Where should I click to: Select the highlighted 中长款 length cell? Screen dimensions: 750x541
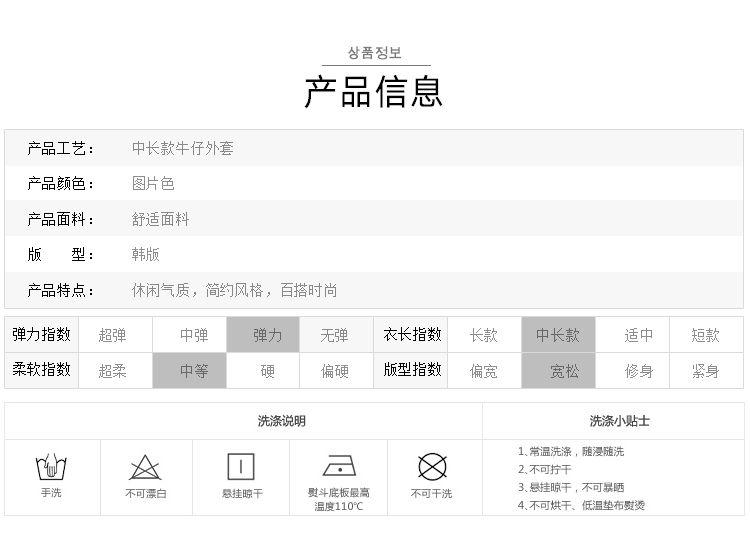(x=557, y=335)
